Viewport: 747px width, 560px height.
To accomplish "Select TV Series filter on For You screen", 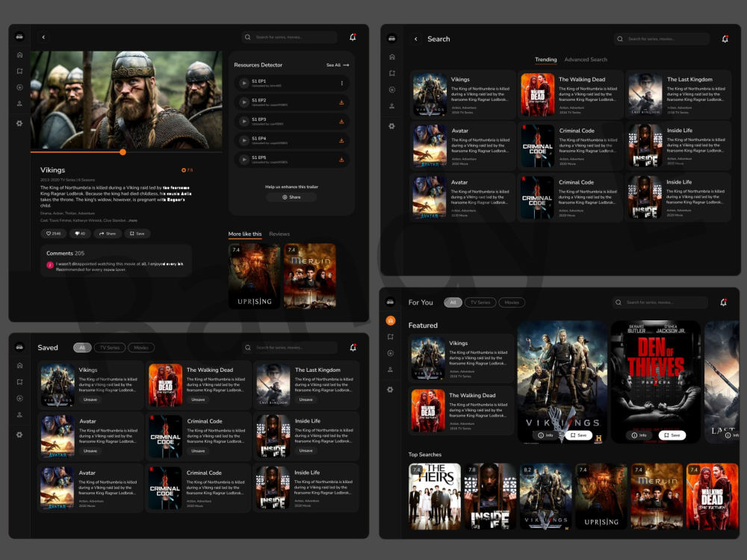I will click(x=480, y=302).
